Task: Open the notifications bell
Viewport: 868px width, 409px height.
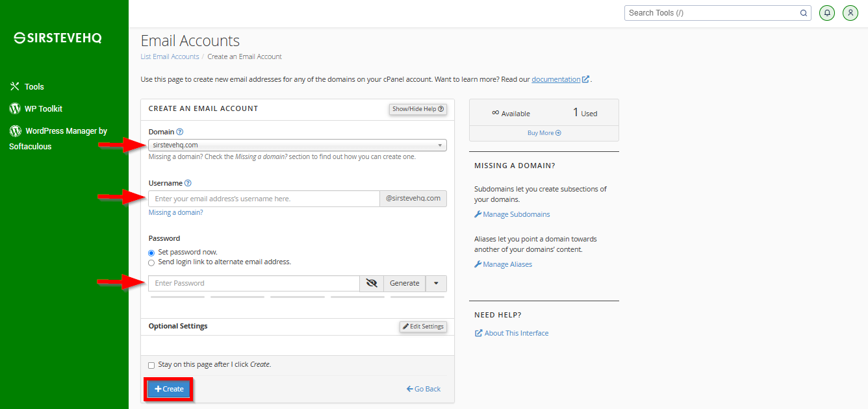Action: (827, 12)
